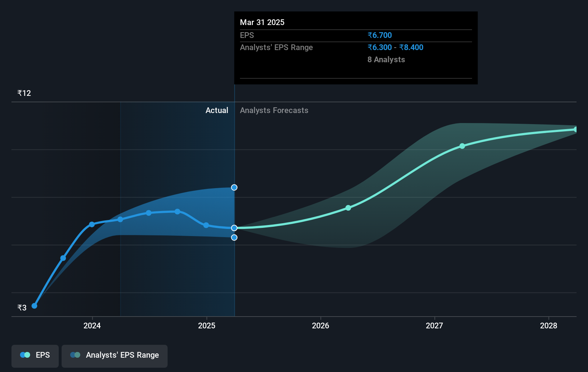Select the 2026 forecast EPS point

pos(348,208)
